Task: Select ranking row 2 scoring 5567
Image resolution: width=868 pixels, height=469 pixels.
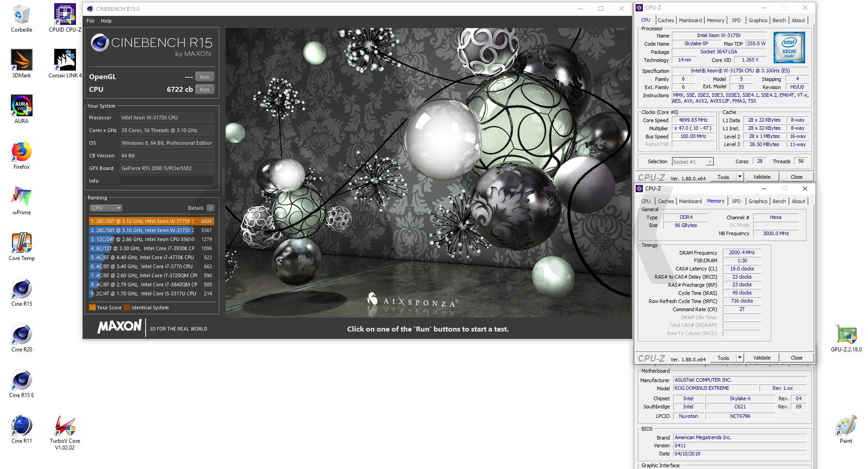Action: tap(151, 230)
